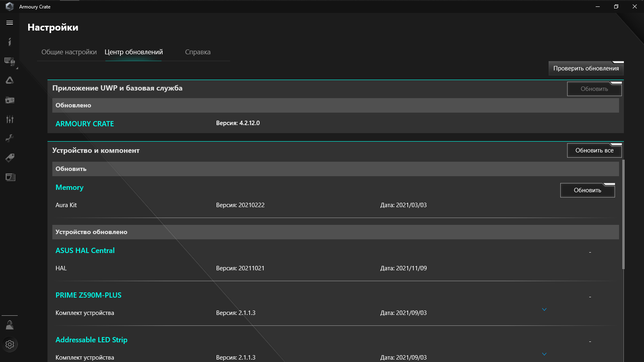Click Дата: 2021/11/09 text

pyautogui.click(x=403, y=268)
